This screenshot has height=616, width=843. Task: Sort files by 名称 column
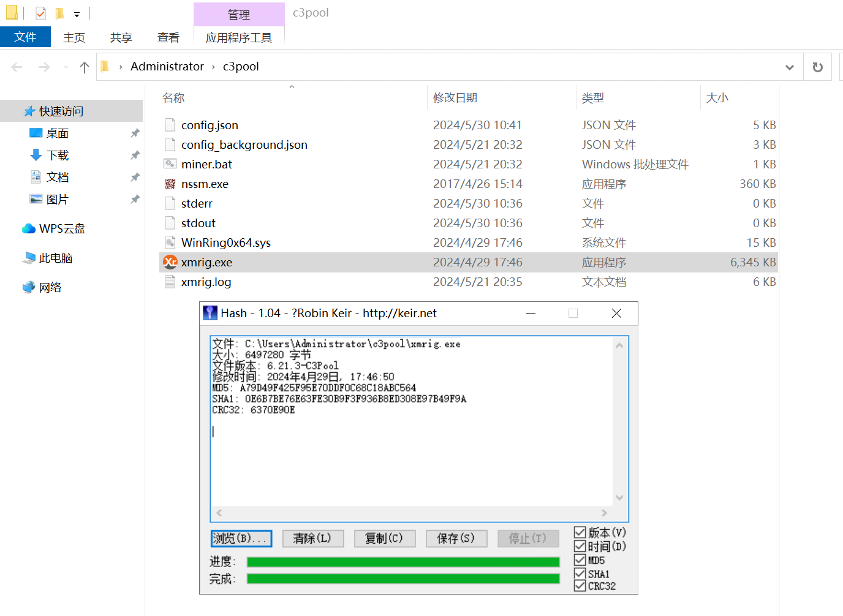click(x=173, y=98)
